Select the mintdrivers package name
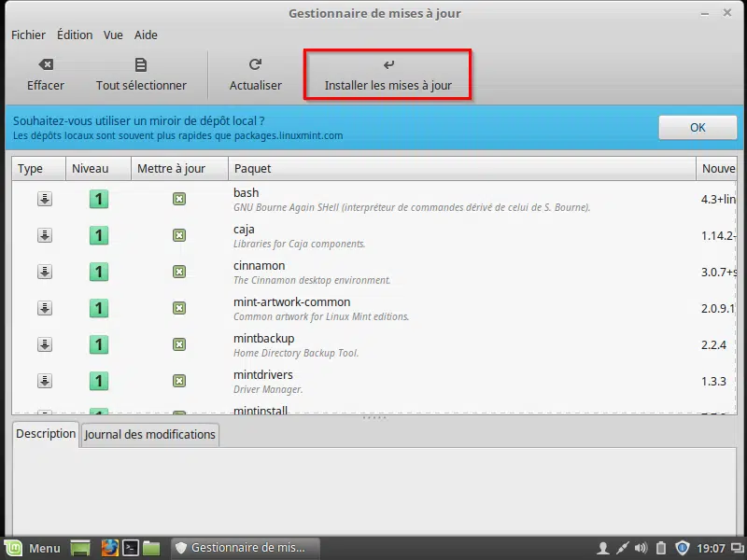Screen dimensions: 747x560 click(263, 375)
